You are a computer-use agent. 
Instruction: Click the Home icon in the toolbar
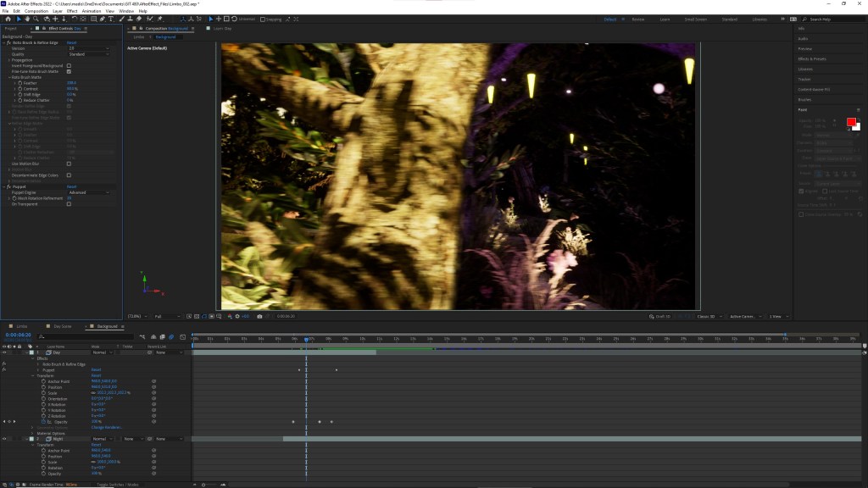(7, 19)
